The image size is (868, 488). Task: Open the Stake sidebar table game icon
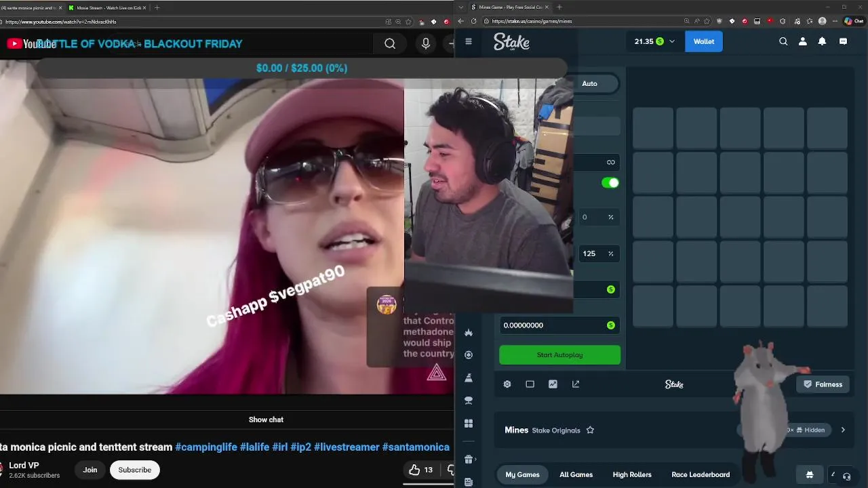(469, 401)
